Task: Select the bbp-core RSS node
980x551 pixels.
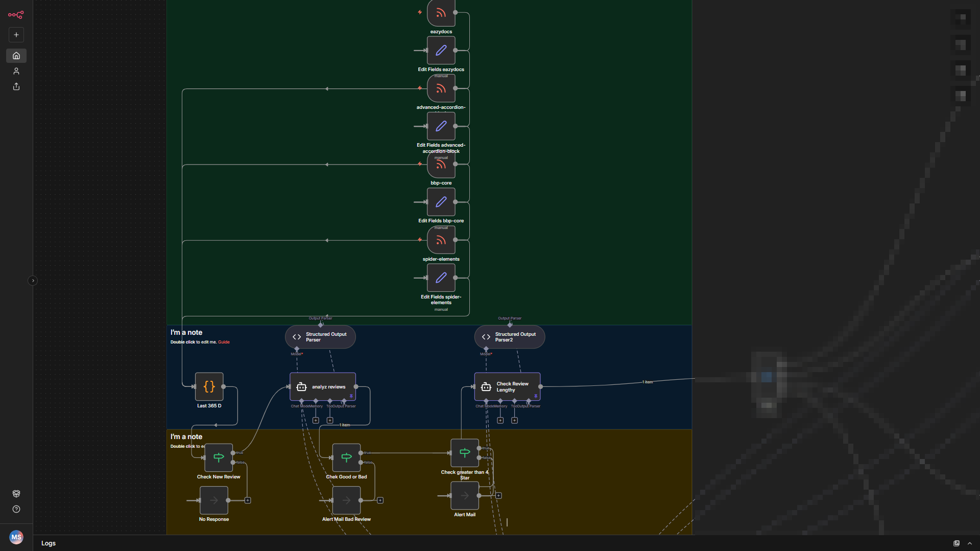Action: pyautogui.click(x=441, y=165)
